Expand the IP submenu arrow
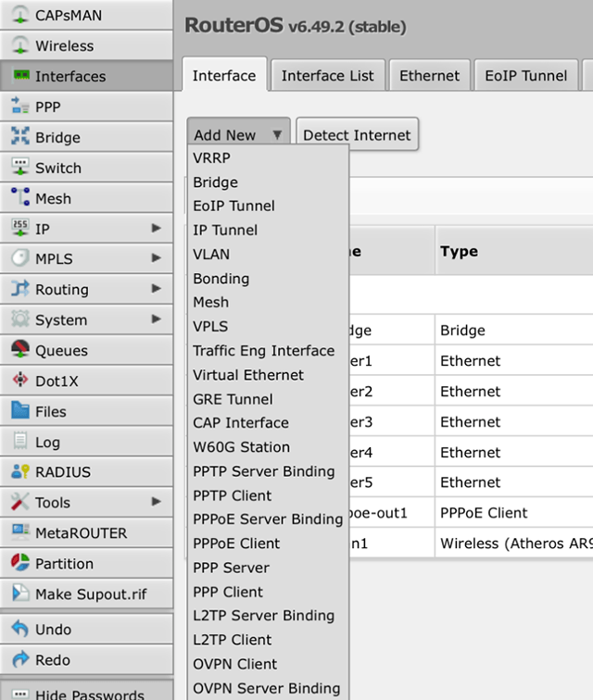Viewport: 593px width, 700px height. [156, 228]
